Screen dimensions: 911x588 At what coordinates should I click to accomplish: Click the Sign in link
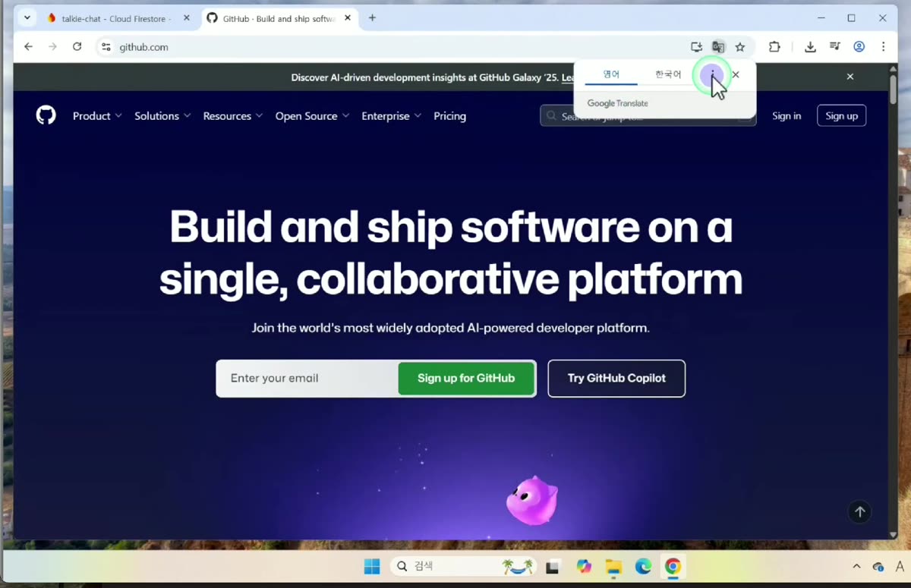786,116
